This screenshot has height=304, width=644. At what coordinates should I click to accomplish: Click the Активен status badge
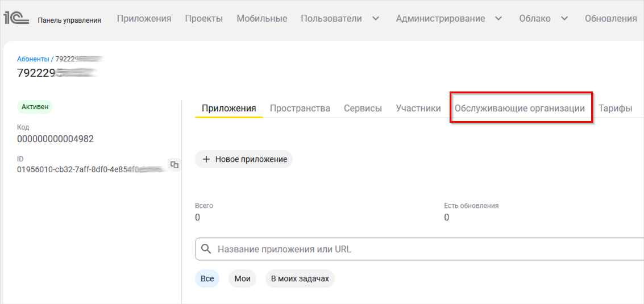[35, 107]
